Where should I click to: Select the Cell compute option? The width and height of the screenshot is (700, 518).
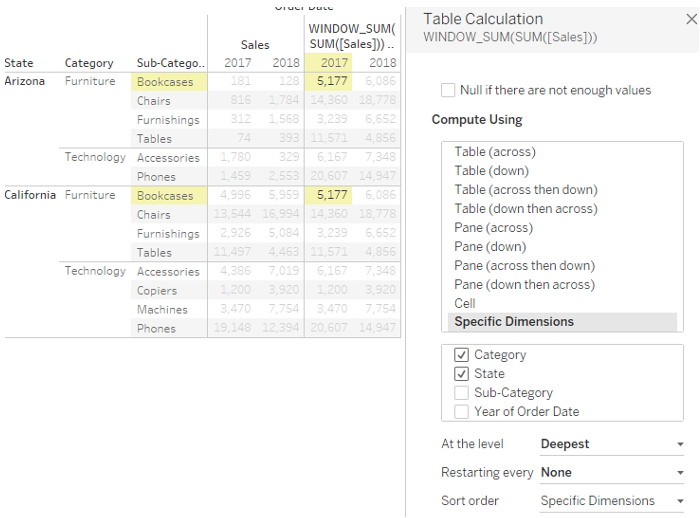point(464,304)
